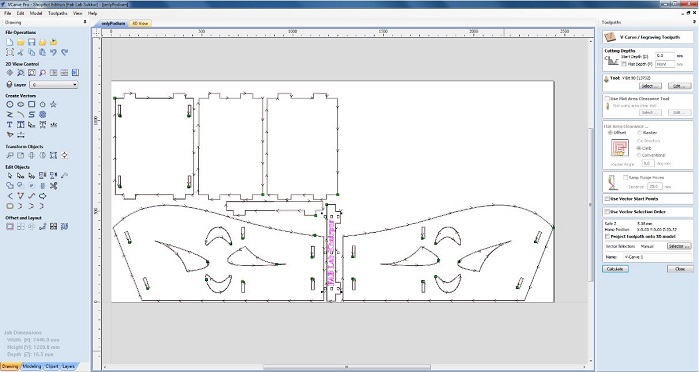The image size is (700, 372).
Task: Select the Draw Text tool
Action: (x=10, y=125)
